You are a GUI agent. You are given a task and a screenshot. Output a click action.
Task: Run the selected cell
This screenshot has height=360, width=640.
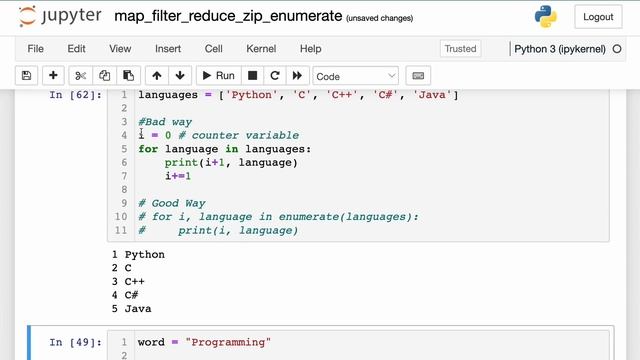pos(219,76)
